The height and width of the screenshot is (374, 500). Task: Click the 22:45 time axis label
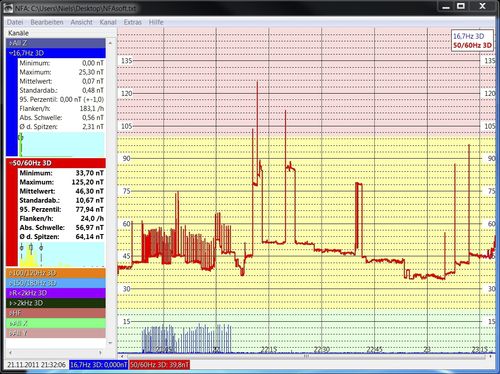pyautogui.click(x=374, y=350)
